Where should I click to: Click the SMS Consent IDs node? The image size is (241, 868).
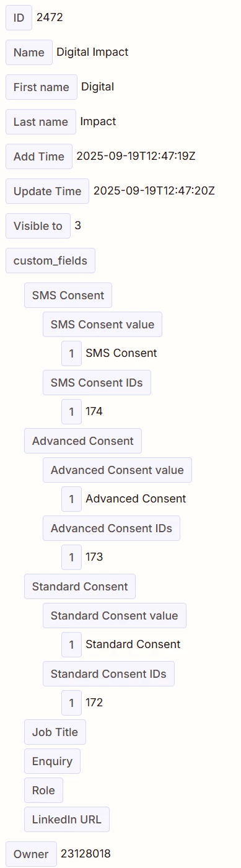point(97,383)
